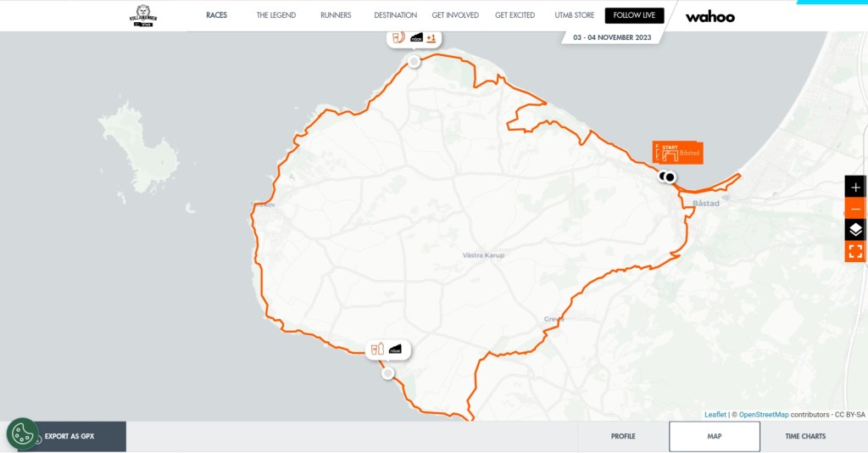Enter fullscreen map view

click(855, 251)
